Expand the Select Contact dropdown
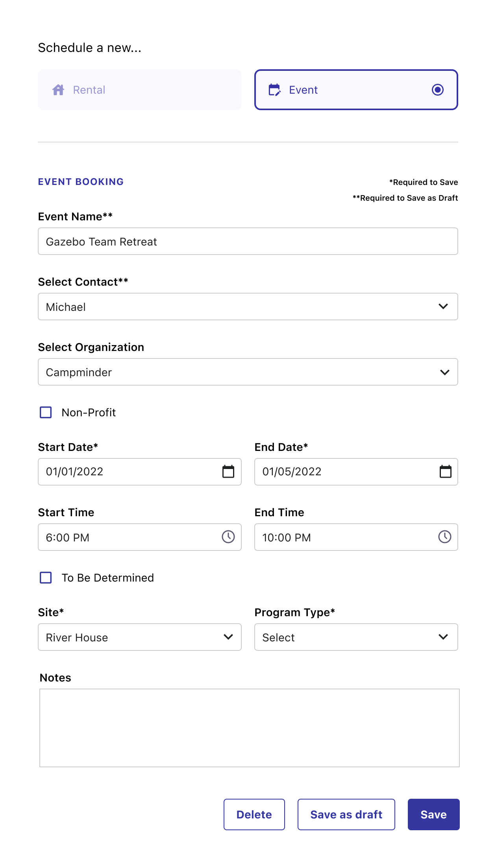Screen dimensions: 496x868 pos(248,307)
